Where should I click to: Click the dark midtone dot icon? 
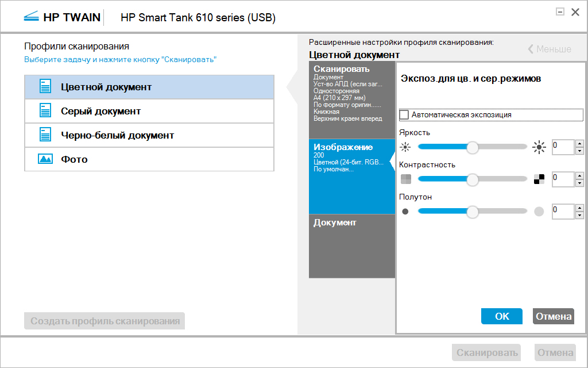405,212
